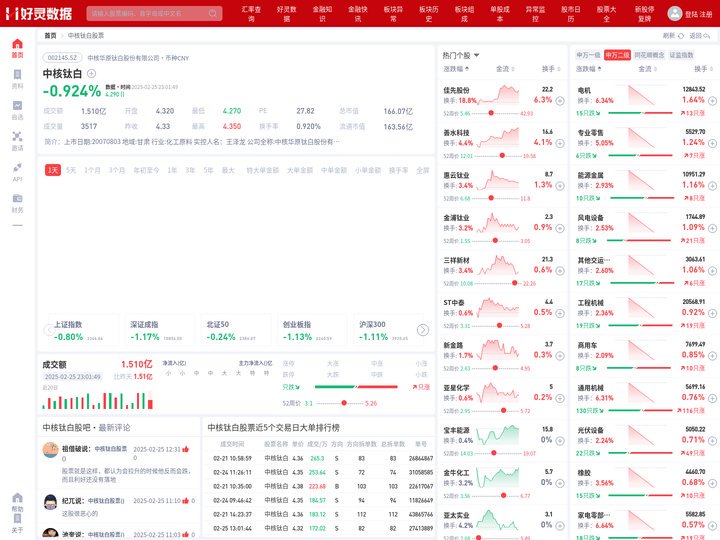Screen dimensions: 720x540
Task: Click the 刷新 refresh button
Action: tap(673, 35)
